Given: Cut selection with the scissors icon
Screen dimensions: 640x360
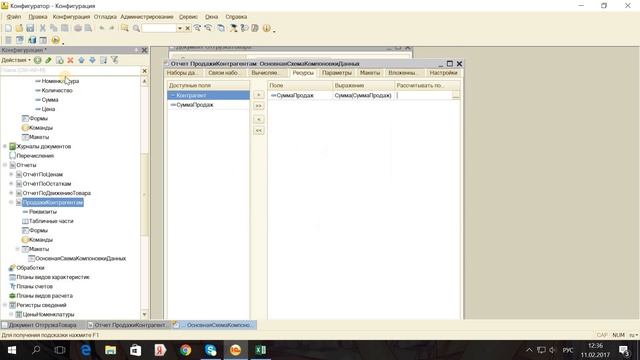Looking at the screenshot, I should [42, 28].
